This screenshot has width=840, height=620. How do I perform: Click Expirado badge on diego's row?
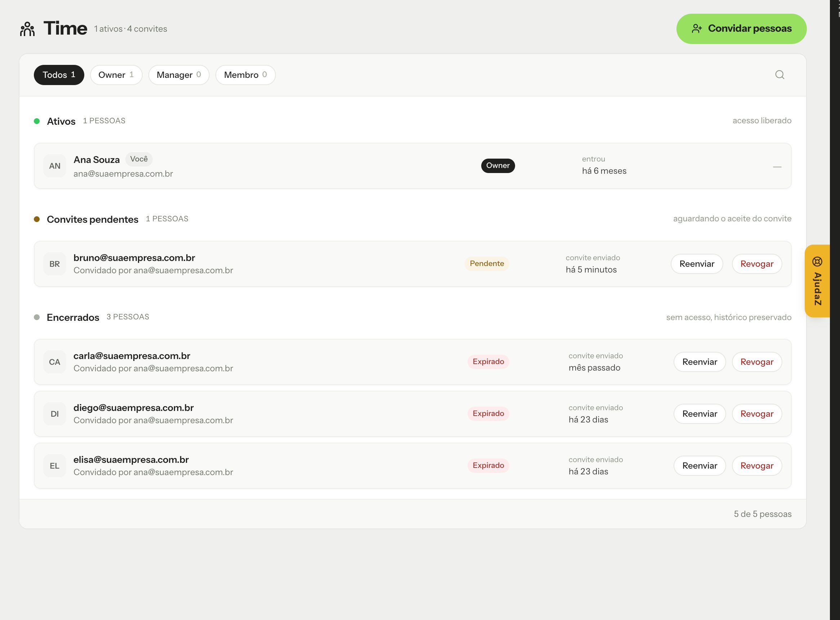[x=488, y=413]
